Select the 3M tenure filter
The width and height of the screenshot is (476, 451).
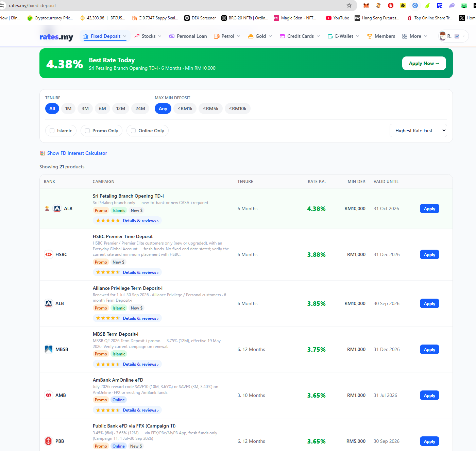[85, 108]
